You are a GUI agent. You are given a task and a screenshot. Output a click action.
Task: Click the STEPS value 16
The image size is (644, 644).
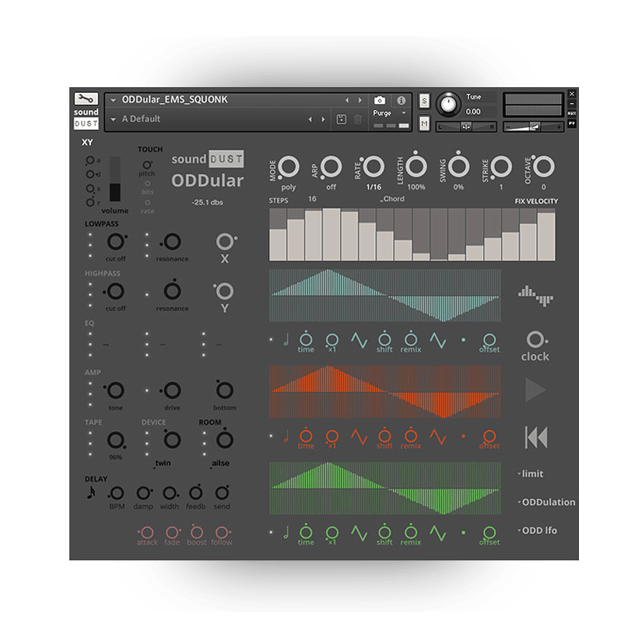(312, 199)
